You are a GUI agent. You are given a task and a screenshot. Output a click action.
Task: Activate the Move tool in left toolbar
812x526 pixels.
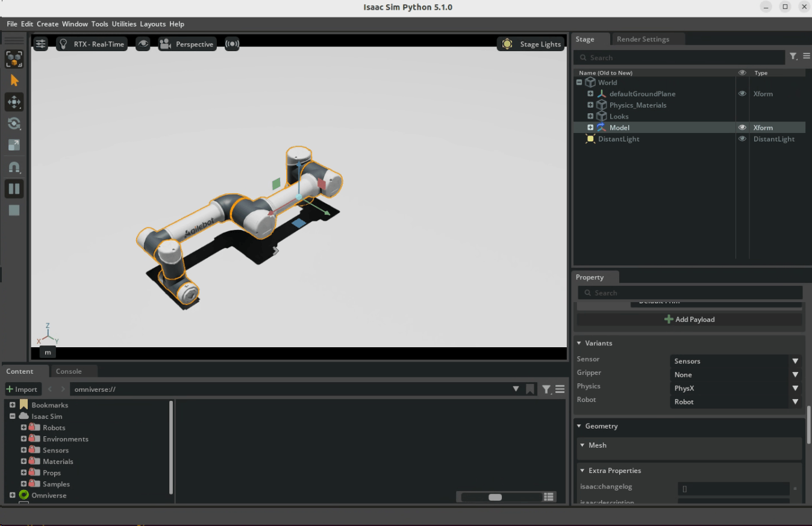click(14, 102)
